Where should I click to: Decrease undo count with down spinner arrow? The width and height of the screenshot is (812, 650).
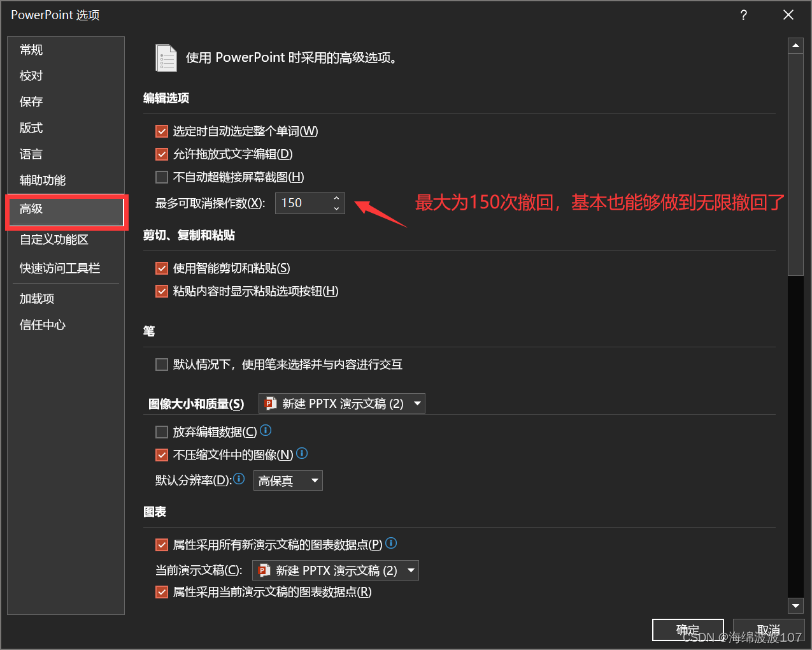coord(336,208)
